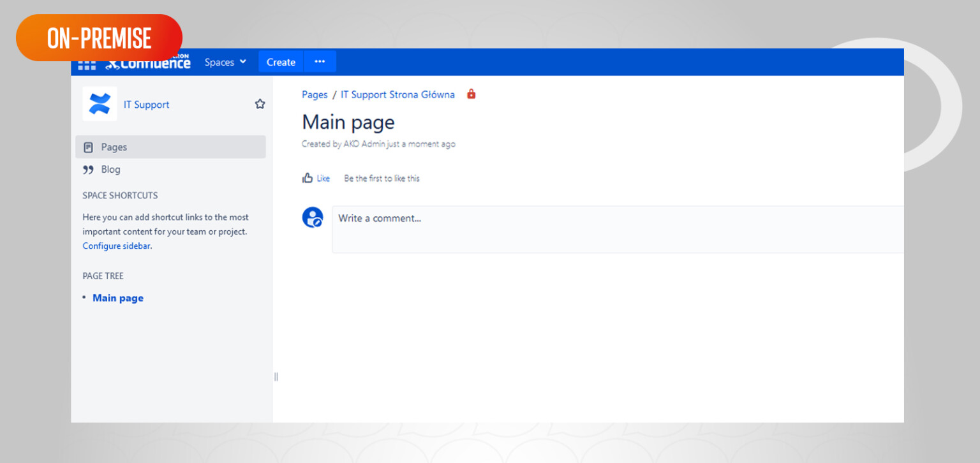Click the IT Support space logo

tap(100, 104)
